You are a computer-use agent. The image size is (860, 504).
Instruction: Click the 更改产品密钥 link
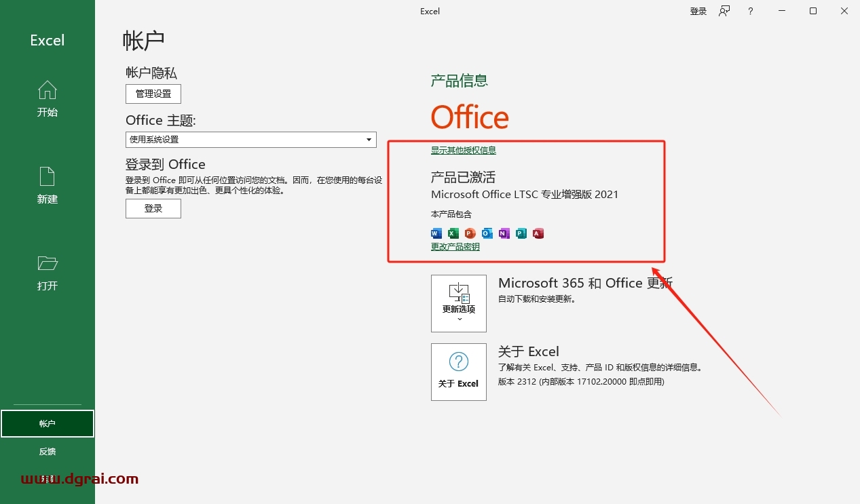click(x=455, y=247)
